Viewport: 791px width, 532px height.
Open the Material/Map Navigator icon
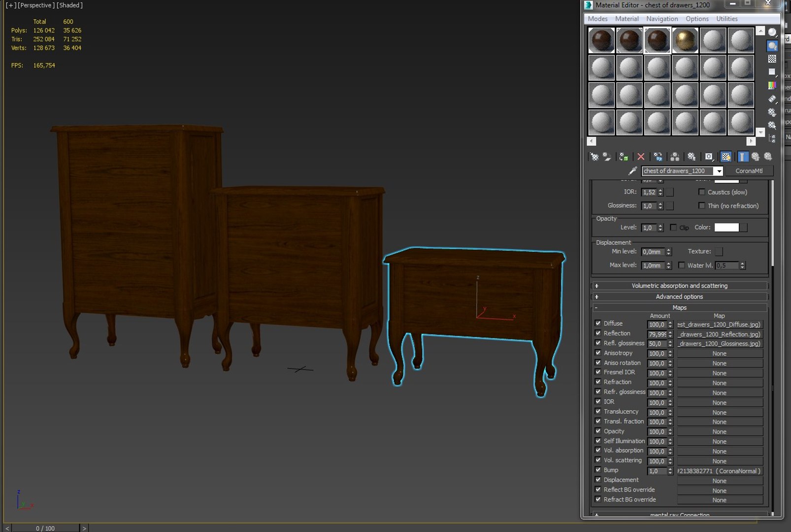772,139
